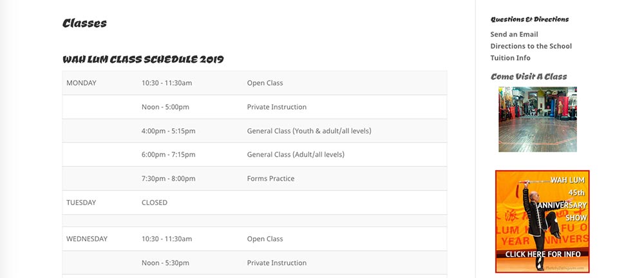Click CLICK HERE FOR INFO on banner
Viewport: 644px width, 278px height.
tap(542, 254)
